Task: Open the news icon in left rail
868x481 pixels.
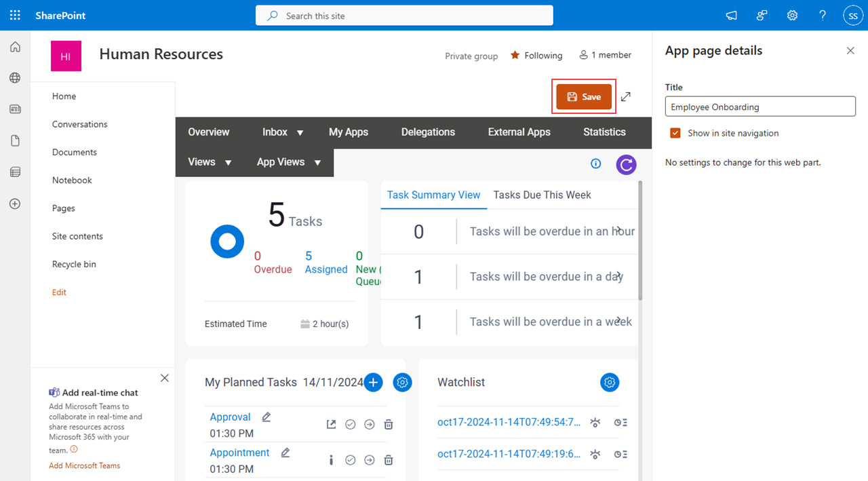Action: [x=15, y=109]
